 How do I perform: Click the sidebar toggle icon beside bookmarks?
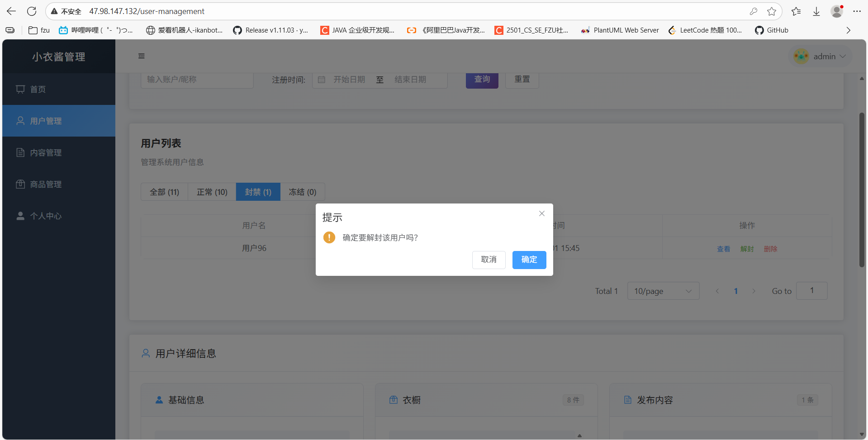pos(10,30)
